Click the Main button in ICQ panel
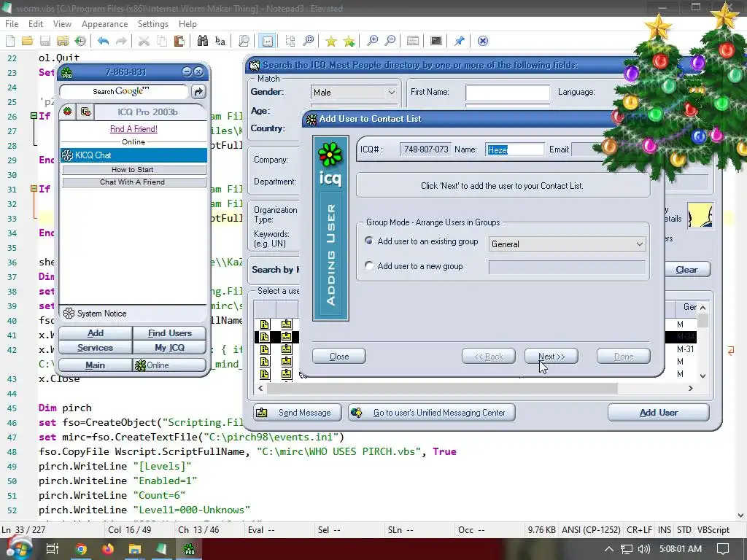Screen dimensions: 747x560 point(96,365)
